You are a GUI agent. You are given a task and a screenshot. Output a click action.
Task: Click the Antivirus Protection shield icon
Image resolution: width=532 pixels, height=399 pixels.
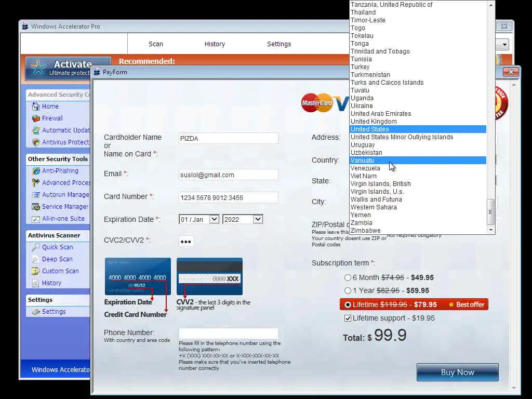[x=36, y=142]
